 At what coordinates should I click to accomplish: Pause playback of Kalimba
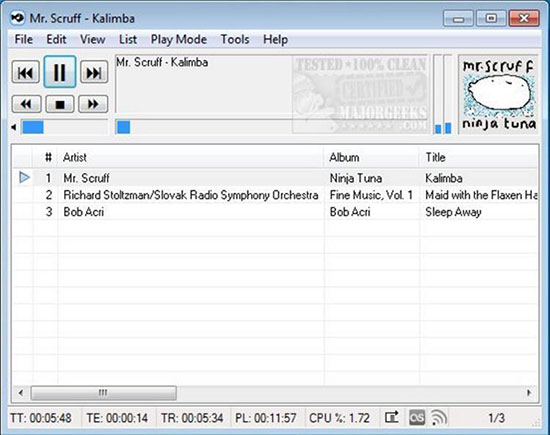click(x=60, y=72)
